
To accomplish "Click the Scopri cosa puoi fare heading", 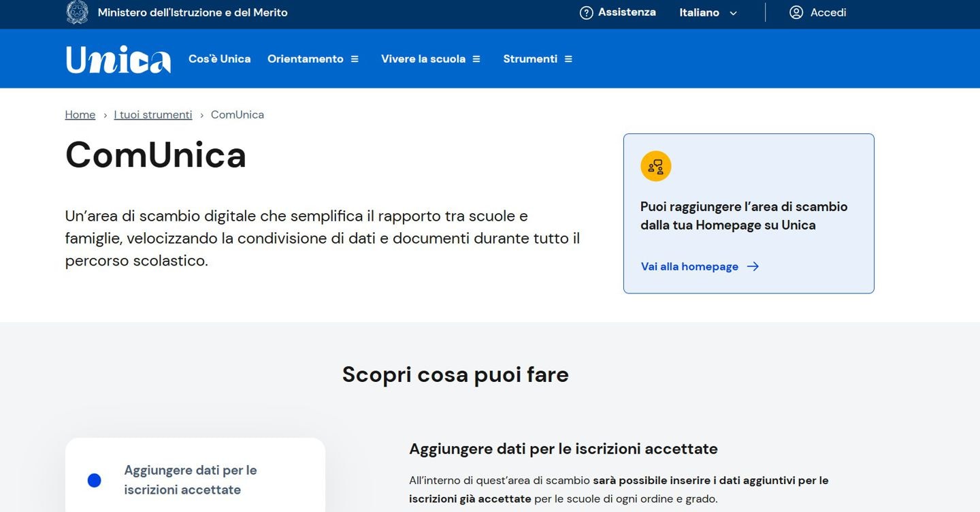I will click(x=455, y=374).
